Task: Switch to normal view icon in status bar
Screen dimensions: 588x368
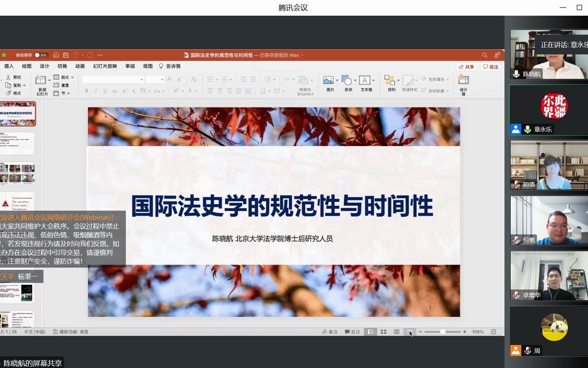Action: click(x=371, y=332)
